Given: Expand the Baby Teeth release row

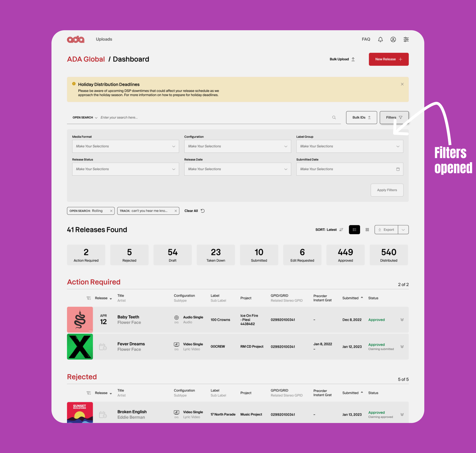Looking at the screenshot, I should pyautogui.click(x=402, y=320).
